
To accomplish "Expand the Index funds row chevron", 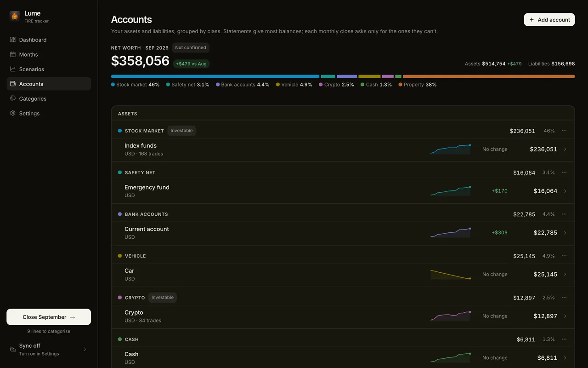I will 565,149.
